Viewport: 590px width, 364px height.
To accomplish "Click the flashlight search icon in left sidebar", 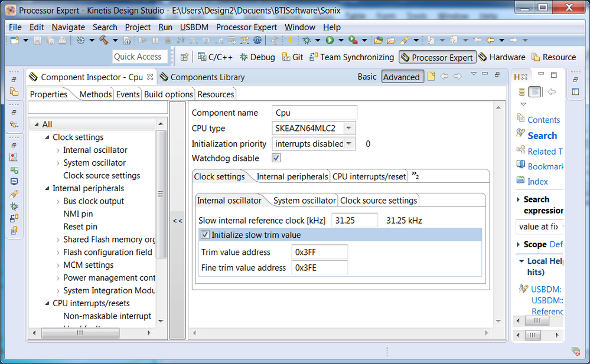I will (x=14, y=194).
